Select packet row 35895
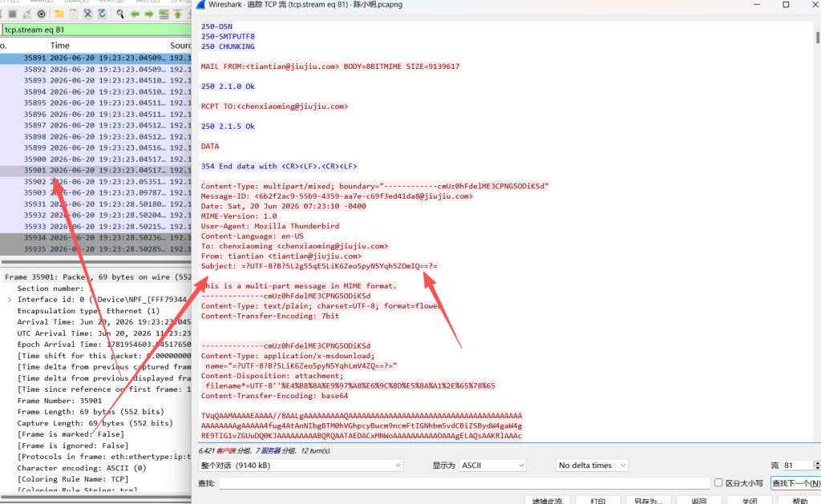This screenshot has width=821, height=504. tap(95, 103)
